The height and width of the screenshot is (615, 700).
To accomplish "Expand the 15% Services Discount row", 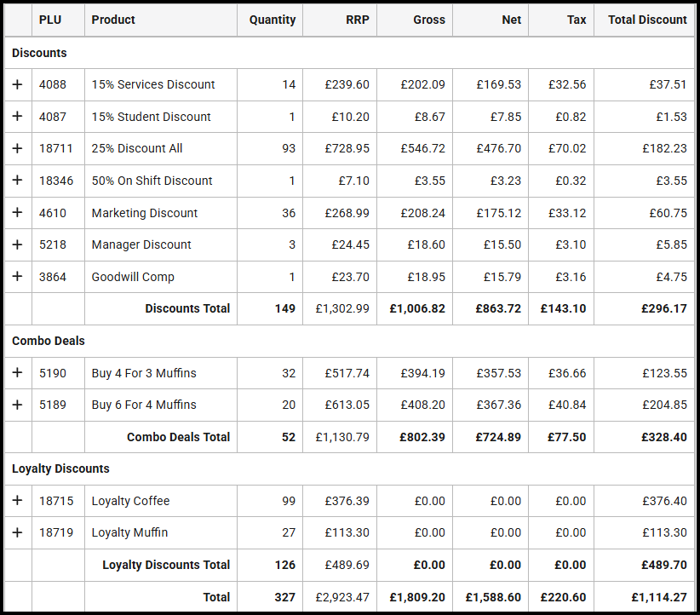I will point(17,84).
